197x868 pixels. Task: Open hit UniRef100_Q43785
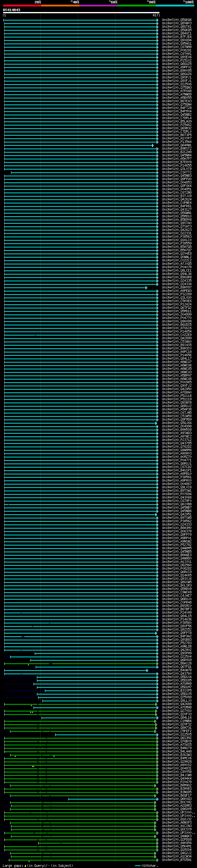point(176,443)
